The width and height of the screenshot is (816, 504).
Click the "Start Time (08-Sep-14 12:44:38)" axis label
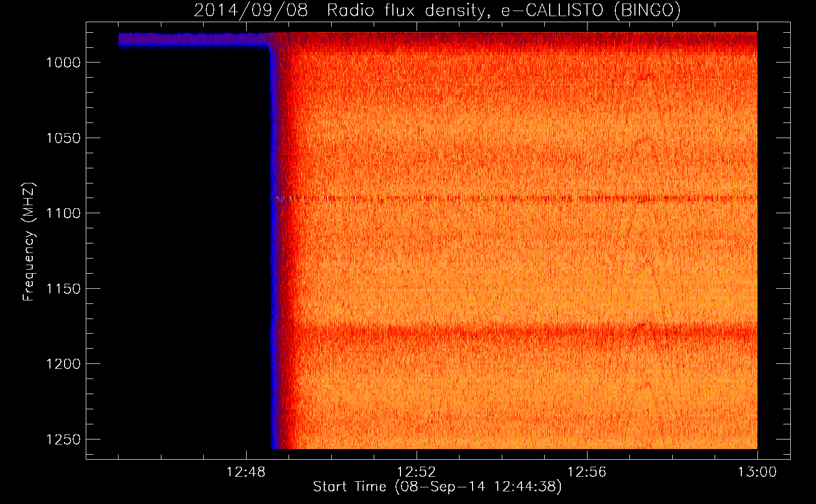point(437,487)
